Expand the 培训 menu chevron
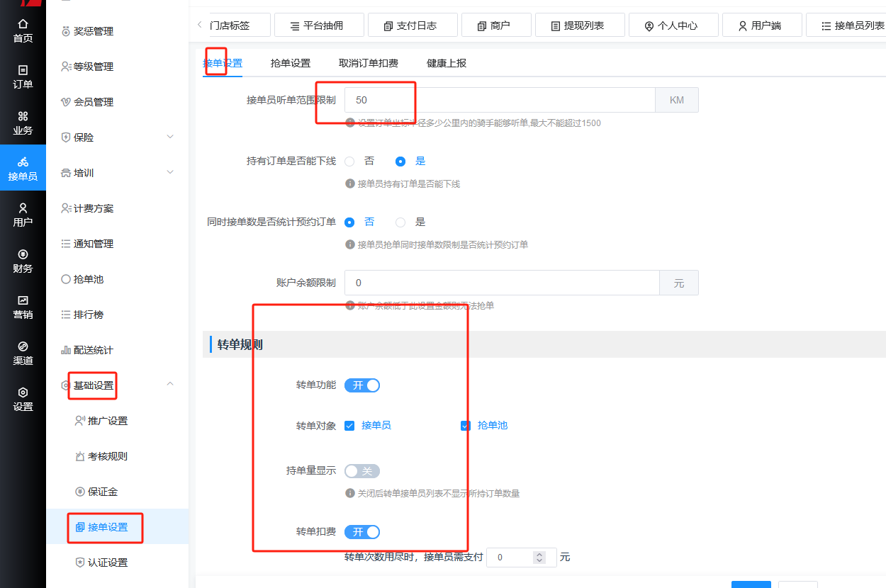The width and height of the screenshot is (886, 588). (x=170, y=172)
